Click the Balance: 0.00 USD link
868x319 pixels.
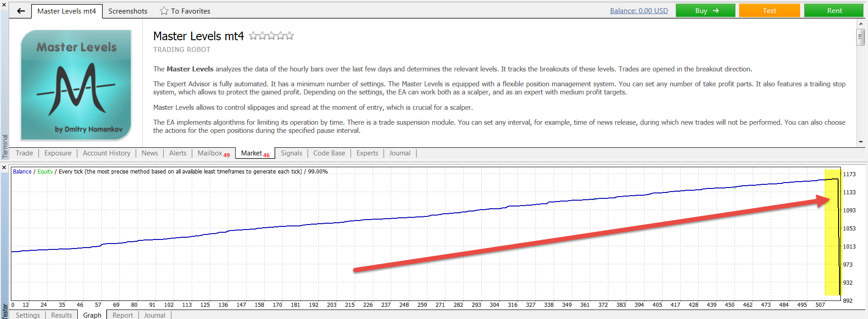(x=639, y=11)
